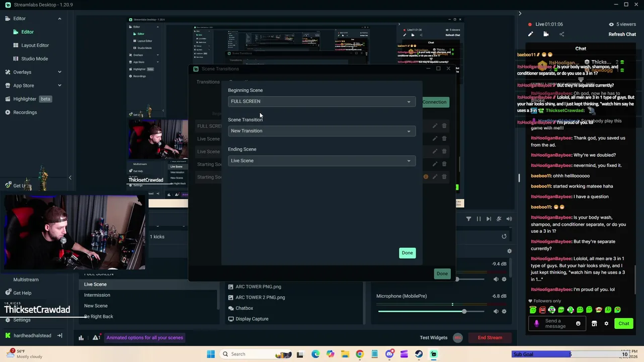
Task: Open Discord from the taskbar
Action: pos(389,354)
